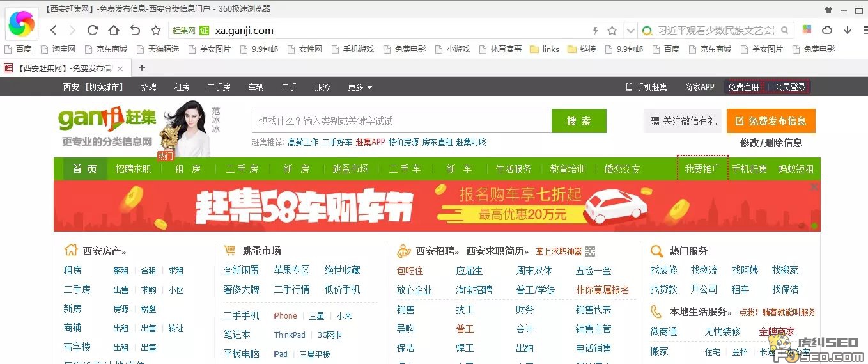Click the red 赶集APP recommended link

point(371,142)
